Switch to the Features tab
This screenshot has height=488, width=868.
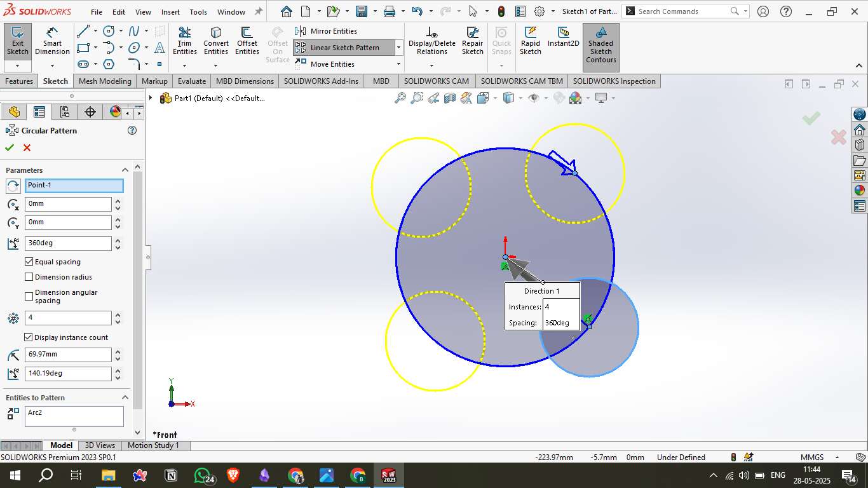pos(19,81)
